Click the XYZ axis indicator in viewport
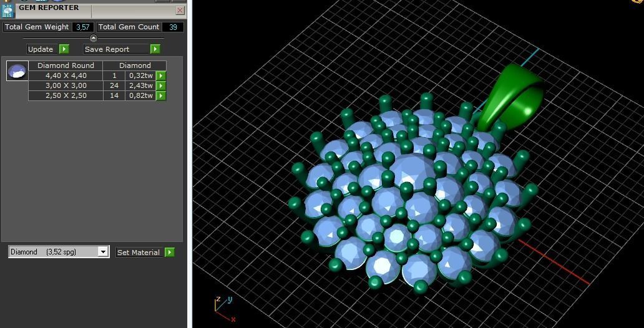 [225, 309]
